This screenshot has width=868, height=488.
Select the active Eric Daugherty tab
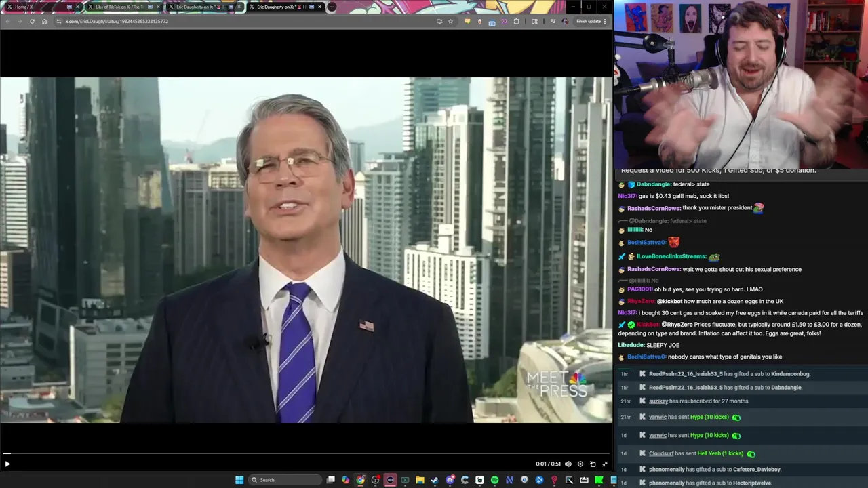tap(285, 7)
